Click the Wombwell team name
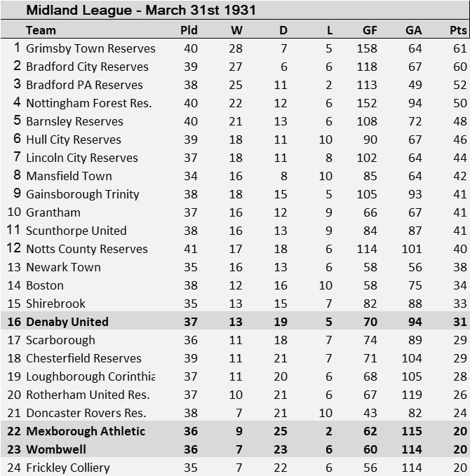This screenshot has width=470, height=476. click(56, 449)
